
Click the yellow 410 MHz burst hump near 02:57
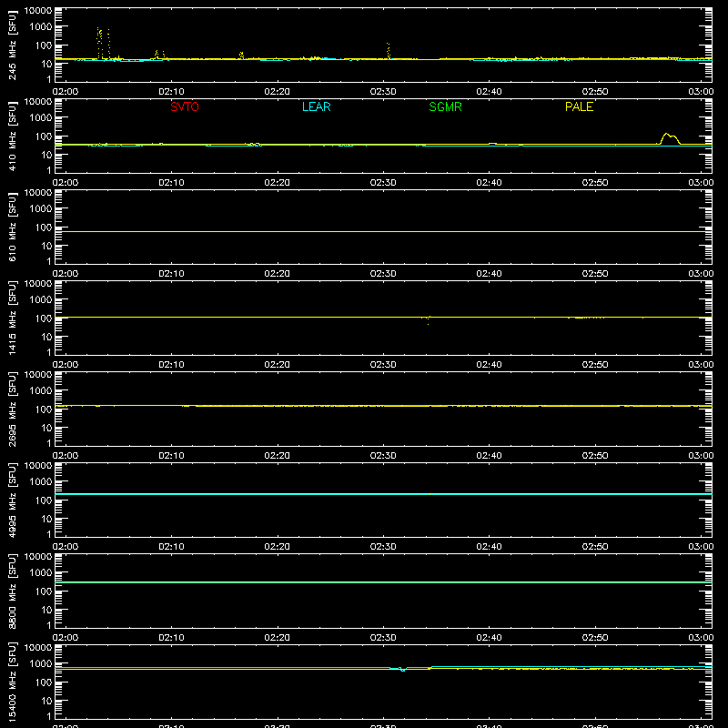click(x=669, y=138)
